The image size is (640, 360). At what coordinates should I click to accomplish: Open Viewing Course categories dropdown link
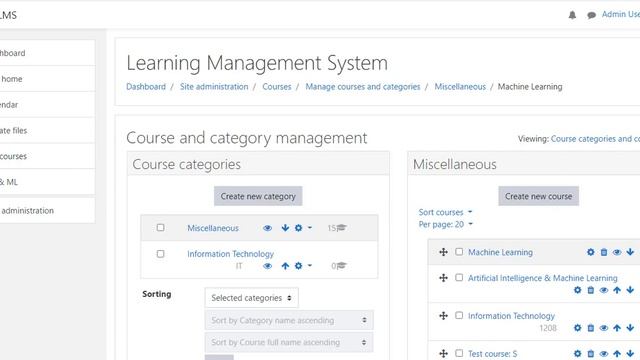[x=596, y=139]
